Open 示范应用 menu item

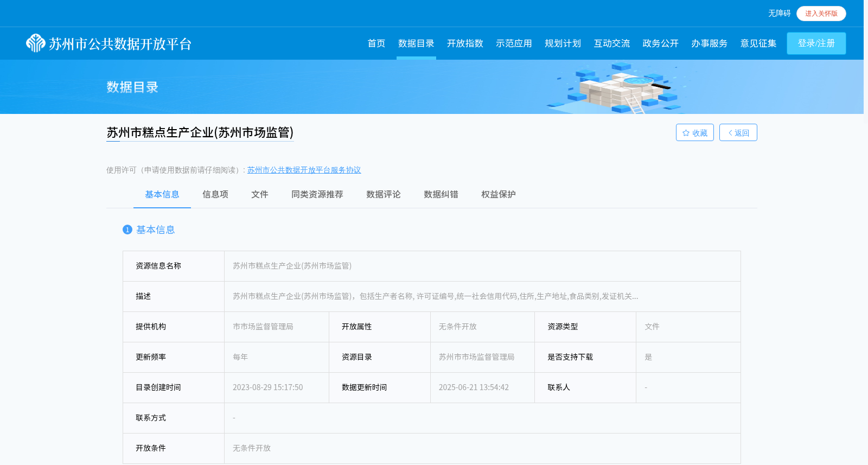click(514, 43)
